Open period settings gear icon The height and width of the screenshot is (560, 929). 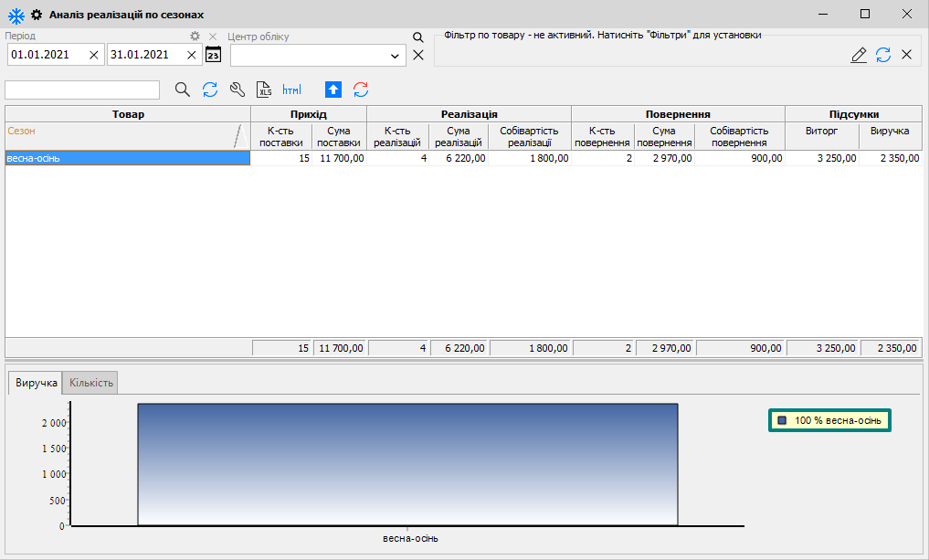[x=195, y=37]
